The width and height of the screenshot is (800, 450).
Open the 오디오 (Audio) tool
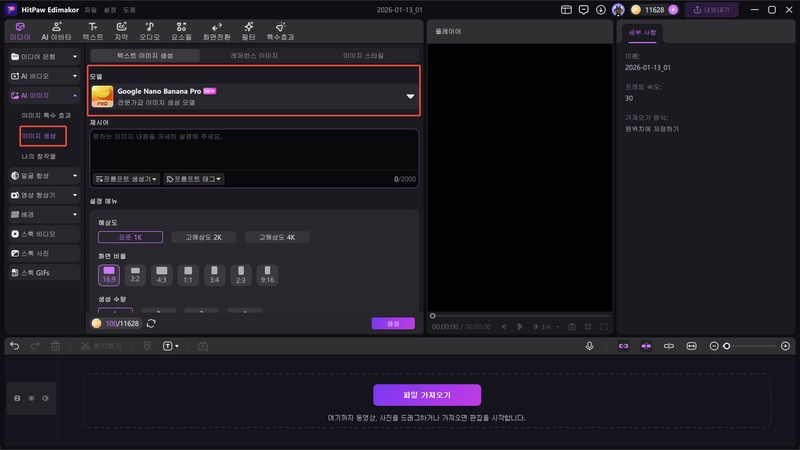click(x=149, y=31)
